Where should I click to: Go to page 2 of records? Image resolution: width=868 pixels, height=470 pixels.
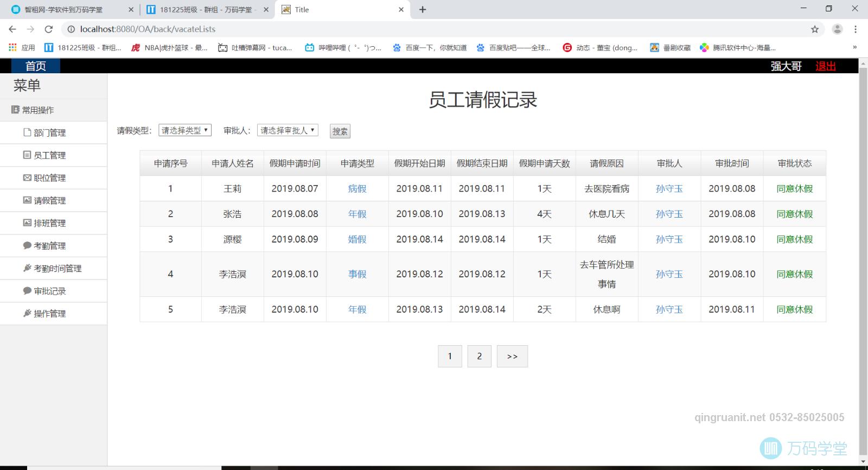click(x=480, y=356)
